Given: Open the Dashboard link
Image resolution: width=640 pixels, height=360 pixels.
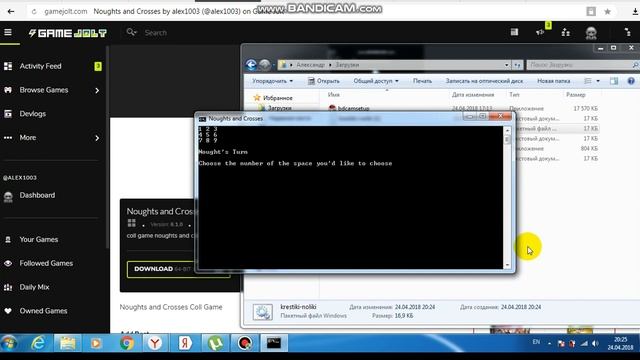Looking at the screenshot, I should (37, 196).
